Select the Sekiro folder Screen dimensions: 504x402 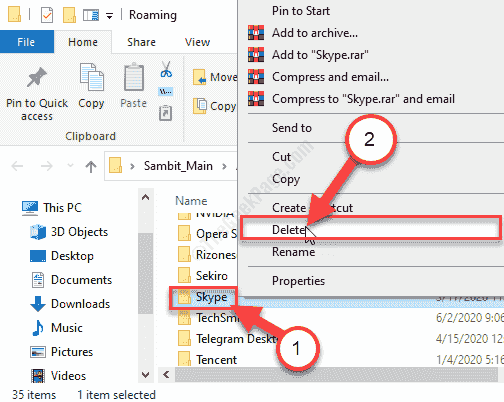coord(203,276)
